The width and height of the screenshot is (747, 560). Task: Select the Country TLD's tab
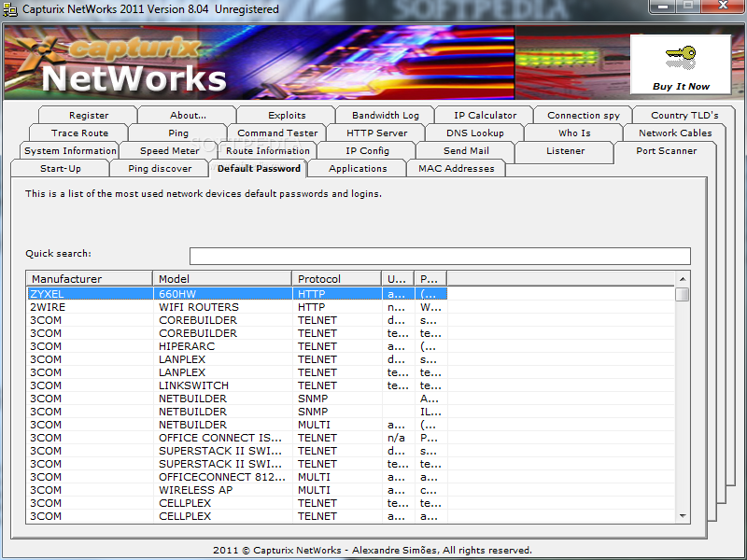click(684, 115)
